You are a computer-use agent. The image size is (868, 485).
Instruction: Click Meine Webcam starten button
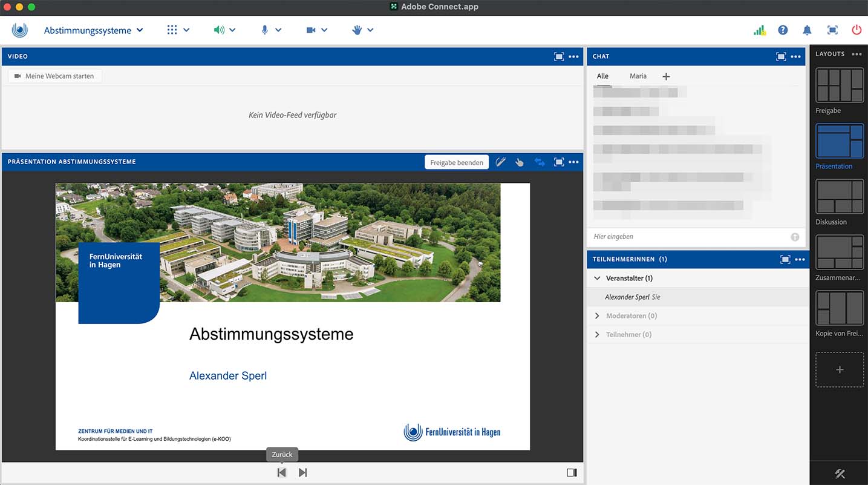54,76
